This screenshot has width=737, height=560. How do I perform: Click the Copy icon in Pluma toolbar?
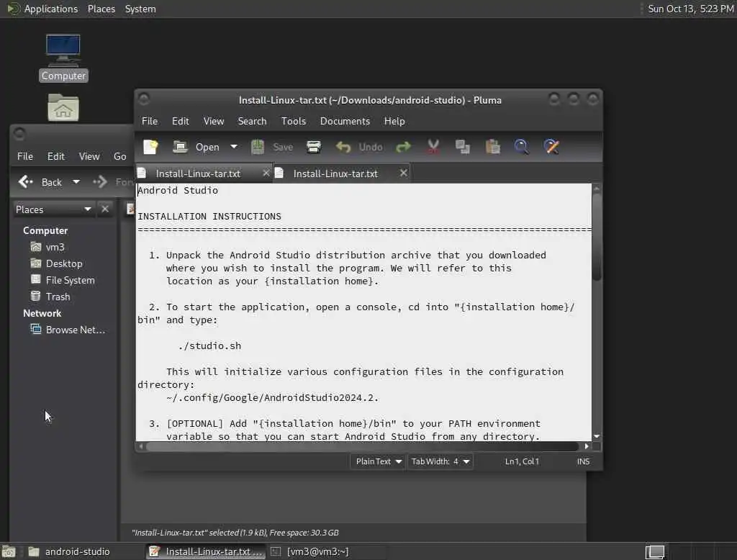[463, 147]
